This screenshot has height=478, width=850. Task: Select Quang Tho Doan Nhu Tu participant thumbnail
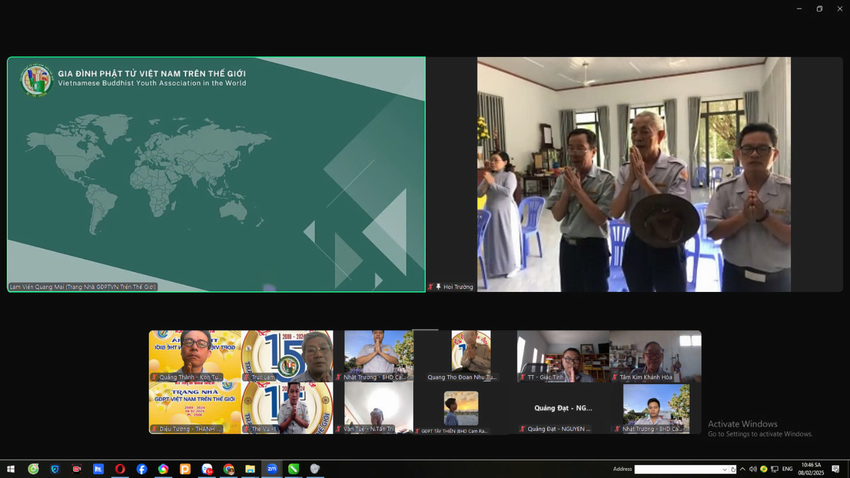pos(471,356)
